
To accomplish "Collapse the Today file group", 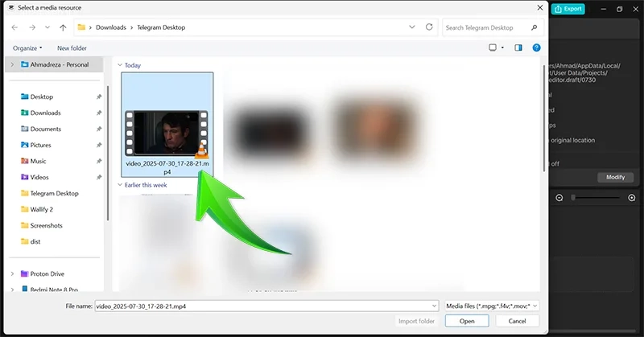I will 120,65.
